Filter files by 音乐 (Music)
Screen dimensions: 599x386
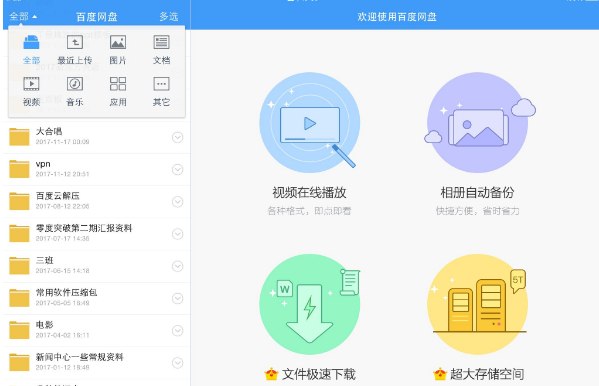tap(75, 84)
